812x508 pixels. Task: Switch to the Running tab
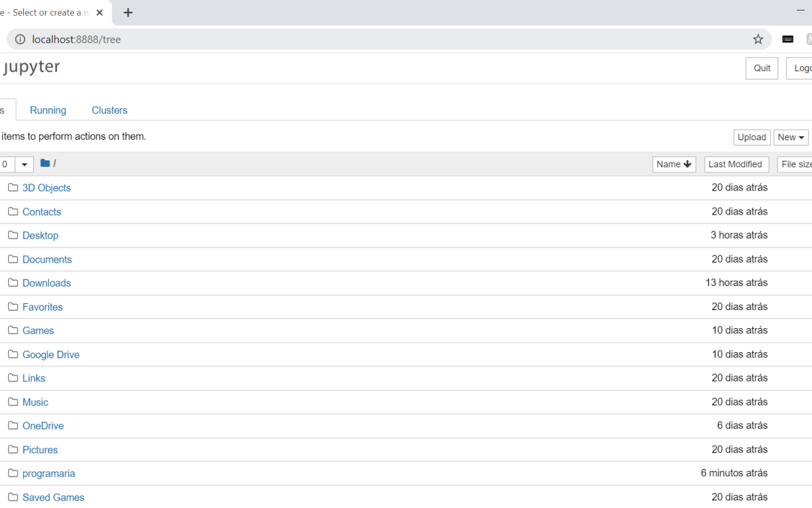(48, 110)
